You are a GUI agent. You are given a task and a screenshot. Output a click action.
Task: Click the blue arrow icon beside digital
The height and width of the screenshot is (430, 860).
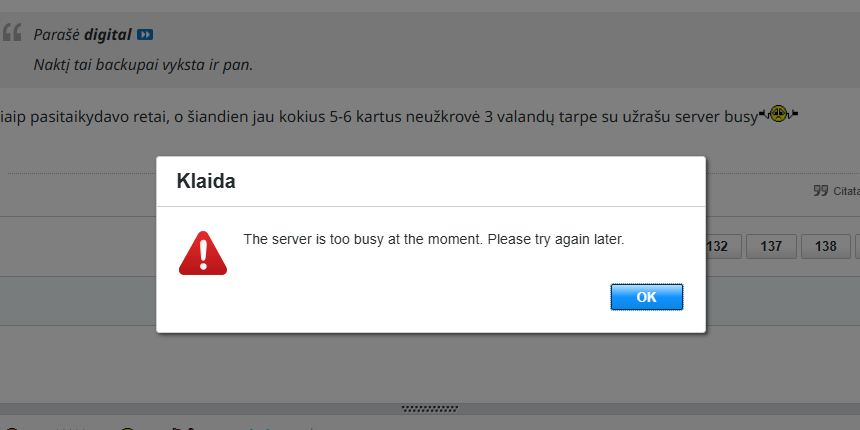(x=145, y=35)
